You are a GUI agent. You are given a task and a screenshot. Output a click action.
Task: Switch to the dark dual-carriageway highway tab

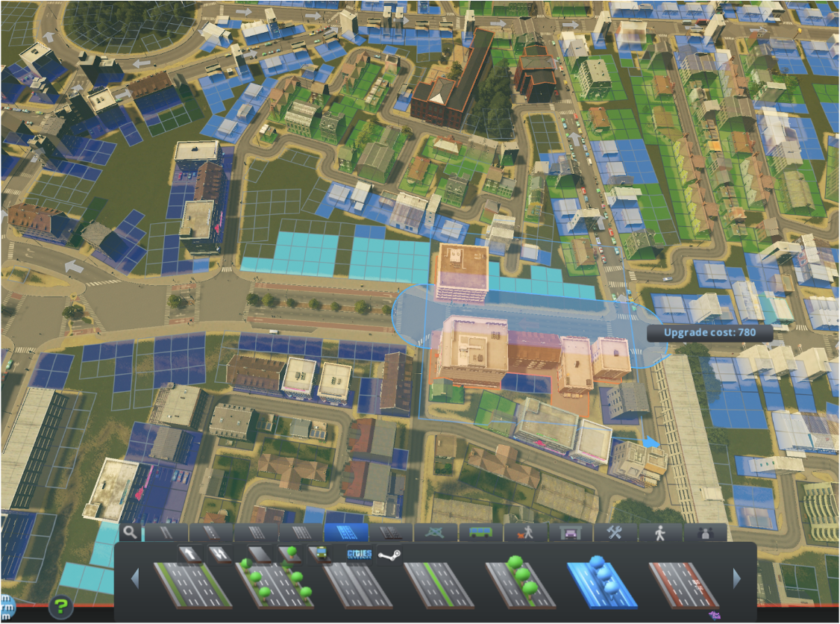pyautogui.click(x=391, y=533)
